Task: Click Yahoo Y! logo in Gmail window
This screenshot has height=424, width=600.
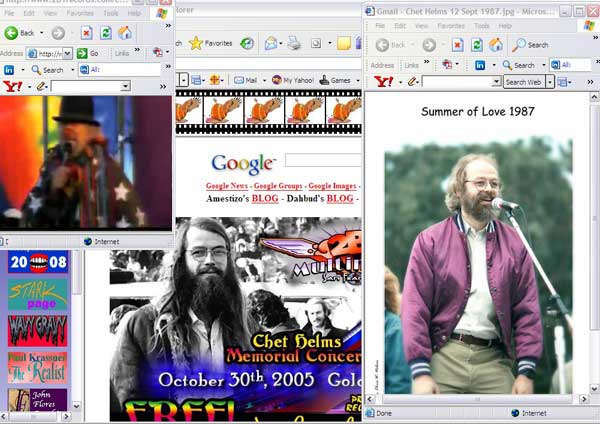Action: [383, 82]
